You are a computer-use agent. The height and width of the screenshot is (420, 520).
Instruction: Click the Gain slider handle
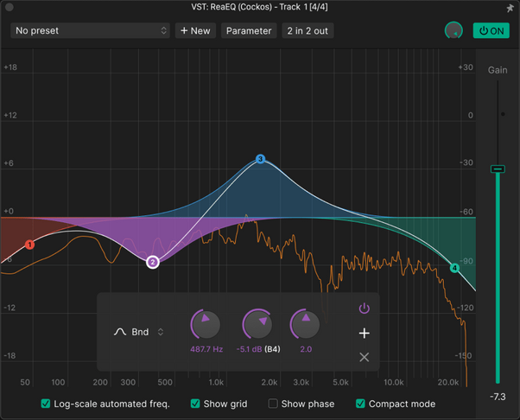click(x=498, y=169)
